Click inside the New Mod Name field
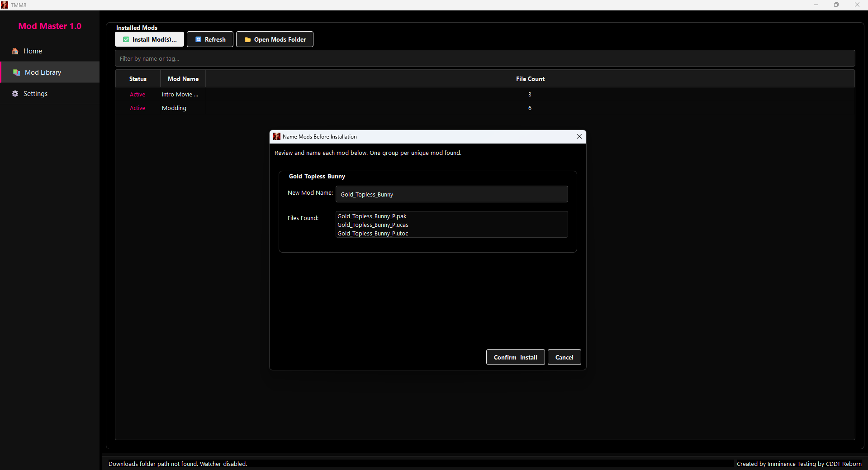The image size is (868, 470). [451, 194]
